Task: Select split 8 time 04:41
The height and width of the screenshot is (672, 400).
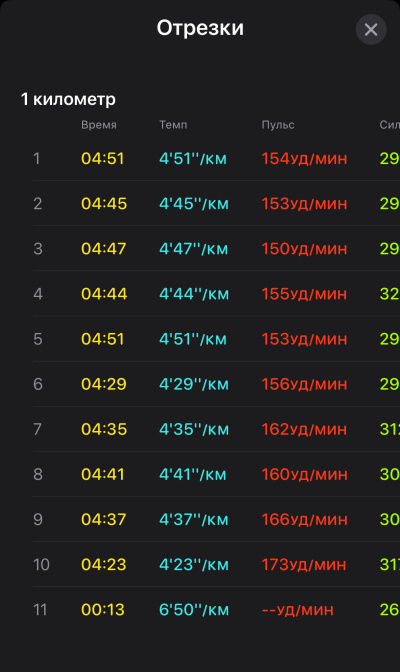Action: [x=102, y=474]
